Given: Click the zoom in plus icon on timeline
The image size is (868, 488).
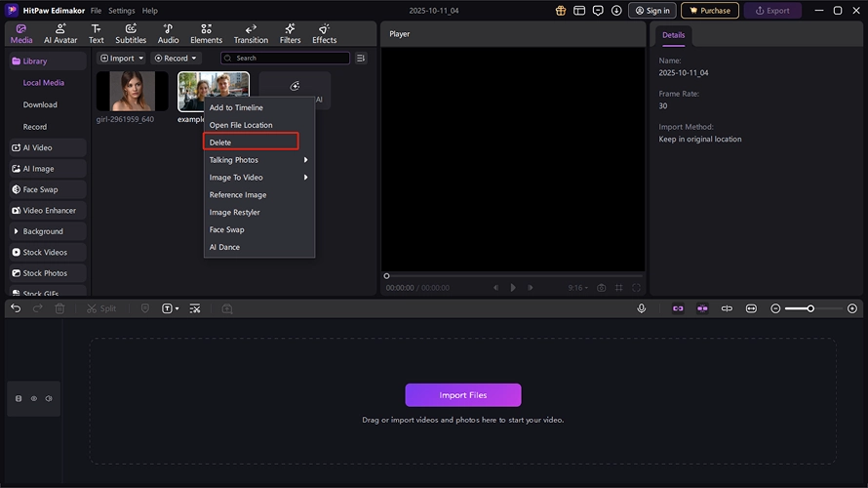Looking at the screenshot, I should [x=852, y=308].
